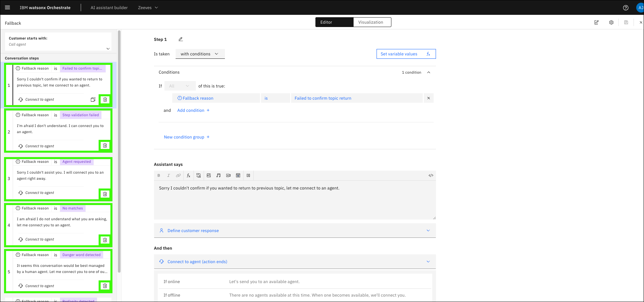Insert a pause in the response toolbar
The height and width of the screenshot is (302, 644).
[248, 175]
